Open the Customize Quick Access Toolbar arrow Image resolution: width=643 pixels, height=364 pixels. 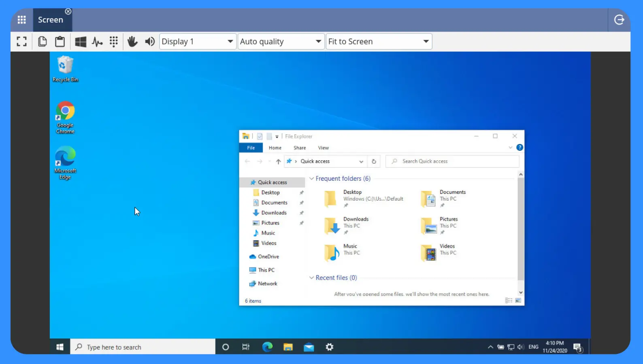277,137
